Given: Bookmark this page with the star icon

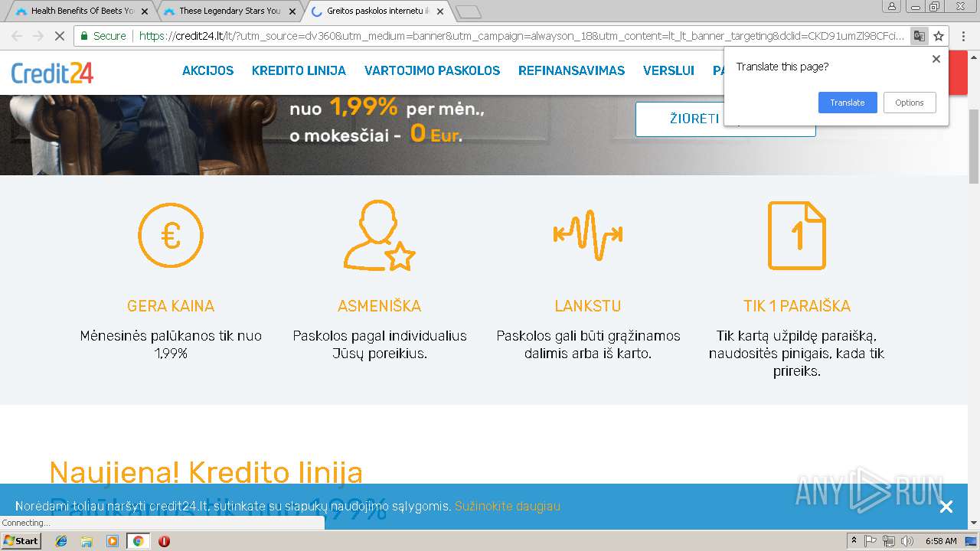Looking at the screenshot, I should 939,36.
